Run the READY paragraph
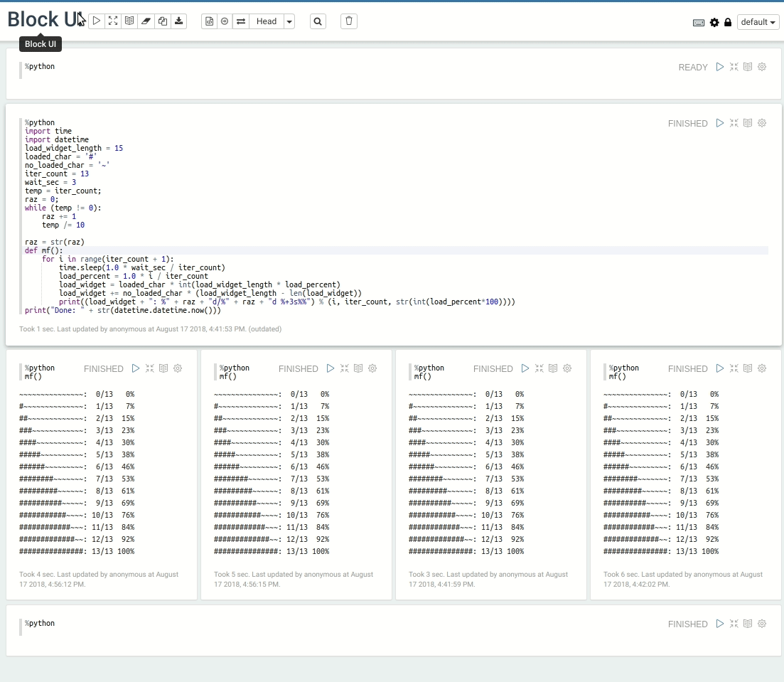The image size is (784, 682). pos(719,67)
